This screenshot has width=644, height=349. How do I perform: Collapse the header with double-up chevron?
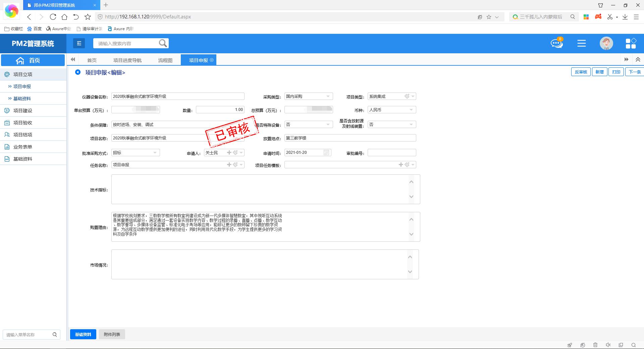638,60
